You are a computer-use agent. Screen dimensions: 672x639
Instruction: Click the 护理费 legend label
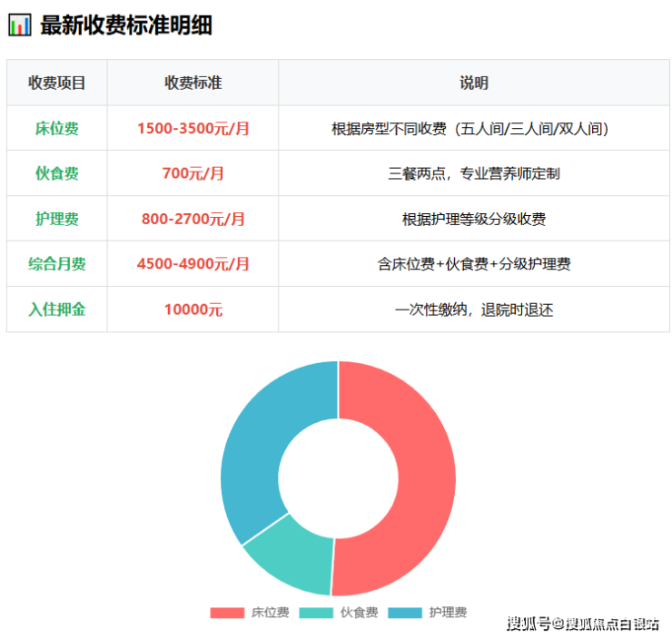[x=448, y=613]
